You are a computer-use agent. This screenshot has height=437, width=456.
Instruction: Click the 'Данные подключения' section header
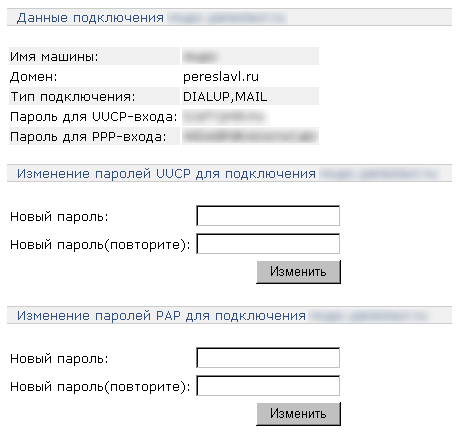click(90, 18)
